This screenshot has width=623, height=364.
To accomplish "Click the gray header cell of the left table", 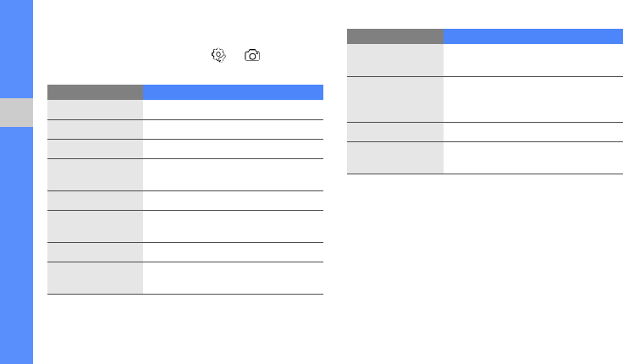I will pyautogui.click(x=95, y=92).
